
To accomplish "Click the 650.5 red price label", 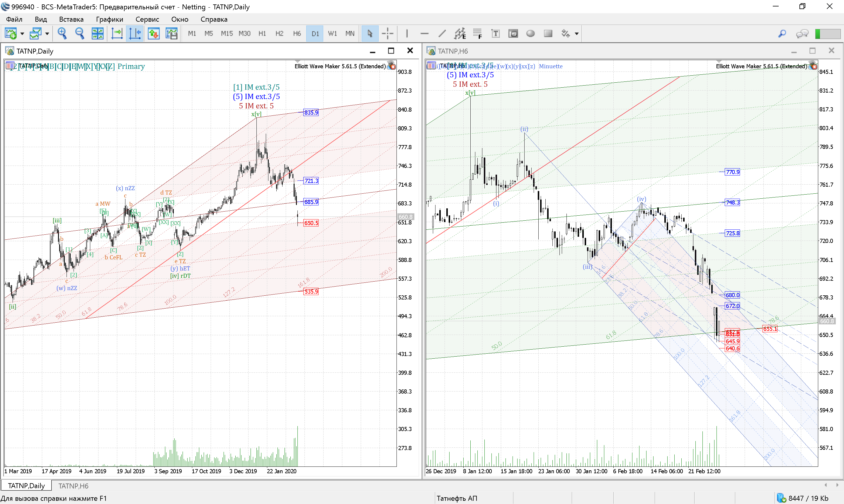I will [x=311, y=223].
